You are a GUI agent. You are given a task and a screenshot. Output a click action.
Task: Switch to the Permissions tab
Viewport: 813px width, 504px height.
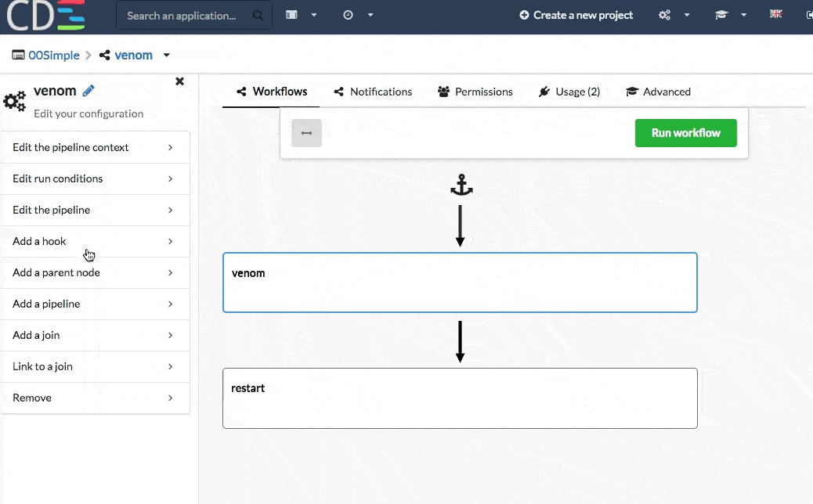coord(475,92)
